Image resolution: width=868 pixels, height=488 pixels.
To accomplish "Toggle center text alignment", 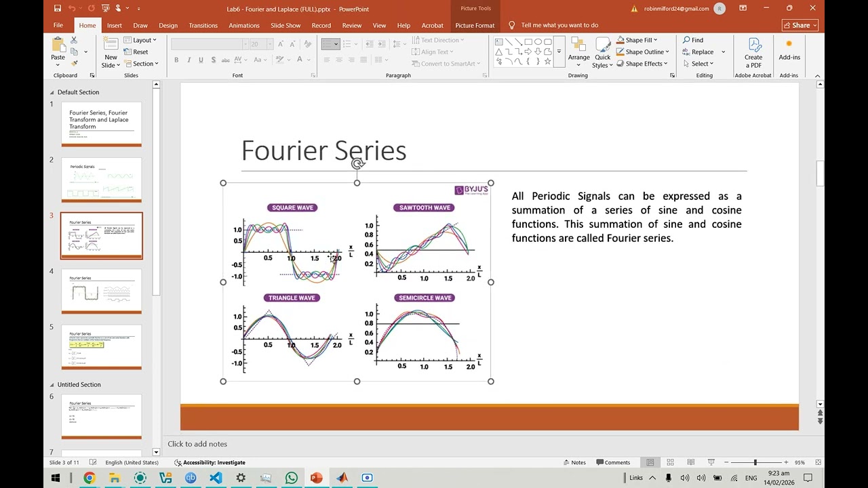I will (339, 60).
